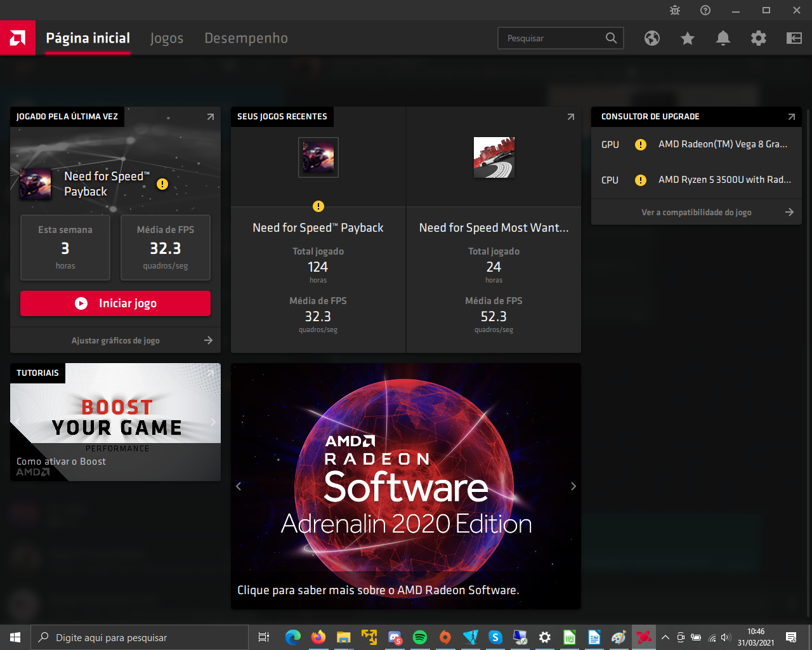
Task: Launch Firefox from the taskbar
Action: (318, 637)
